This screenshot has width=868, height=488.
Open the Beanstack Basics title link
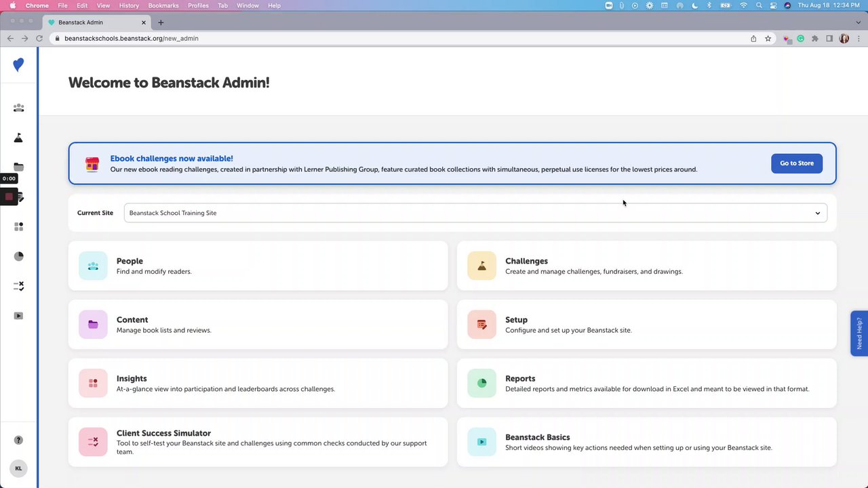(x=538, y=437)
